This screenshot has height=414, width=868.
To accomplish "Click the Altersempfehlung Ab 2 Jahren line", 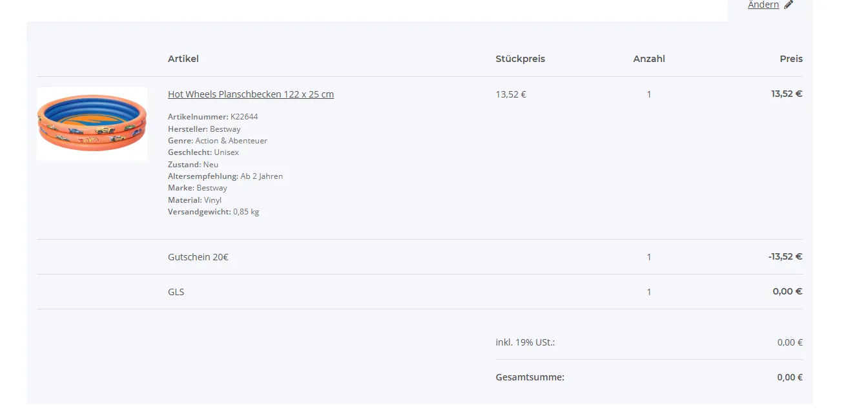I will click(225, 176).
